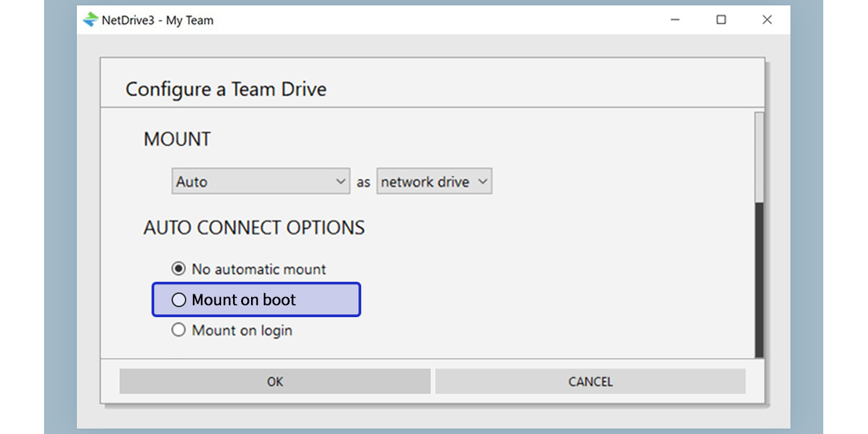Click the as label between the dropdowns

[x=363, y=181]
